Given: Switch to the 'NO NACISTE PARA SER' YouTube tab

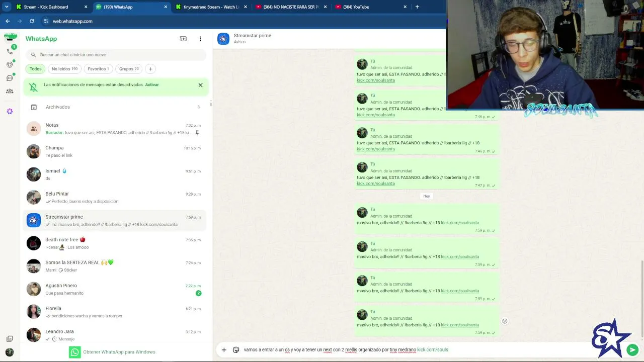Looking at the screenshot, I should click(291, 7).
